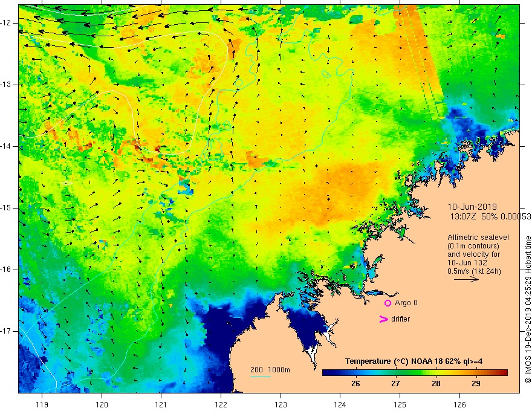
Task: Click the latitude label -14
Action: [6, 146]
